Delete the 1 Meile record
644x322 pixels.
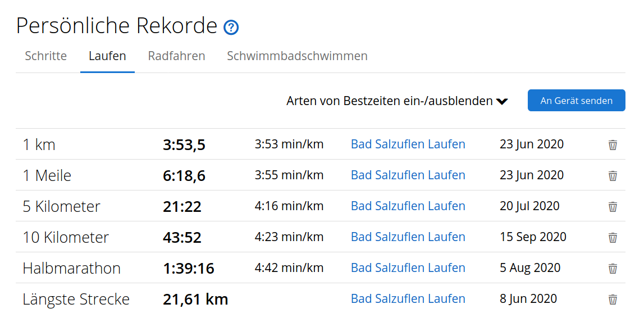click(x=613, y=176)
